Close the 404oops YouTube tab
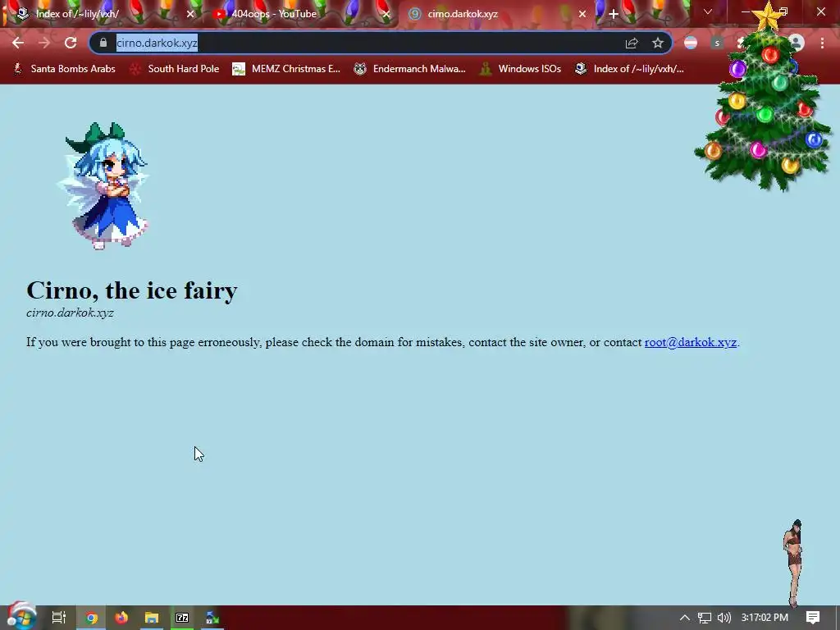 click(x=386, y=14)
